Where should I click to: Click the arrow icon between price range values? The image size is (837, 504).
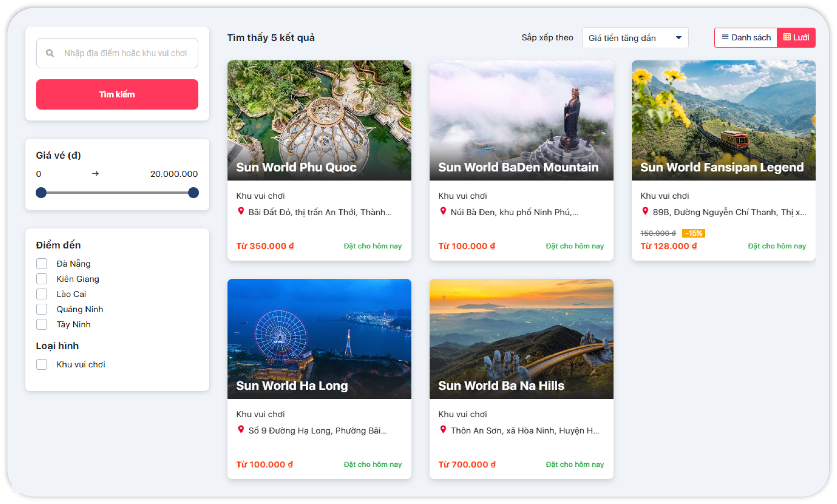[x=95, y=174]
